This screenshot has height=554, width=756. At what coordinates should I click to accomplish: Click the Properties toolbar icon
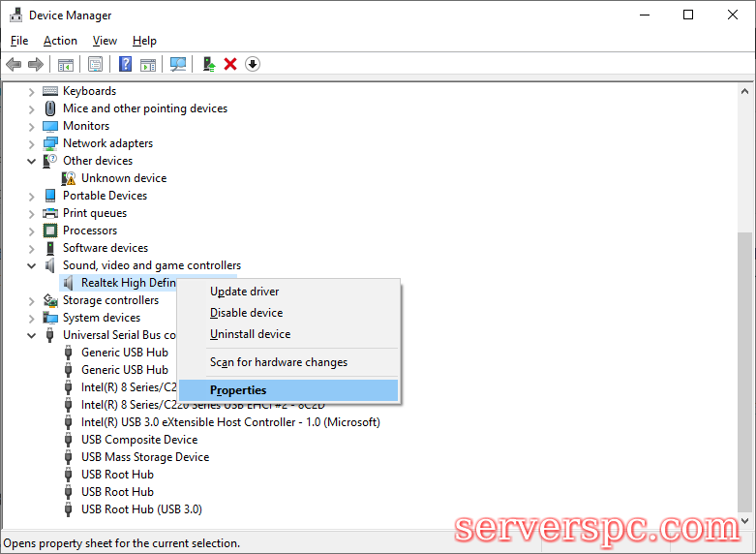click(x=95, y=64)
